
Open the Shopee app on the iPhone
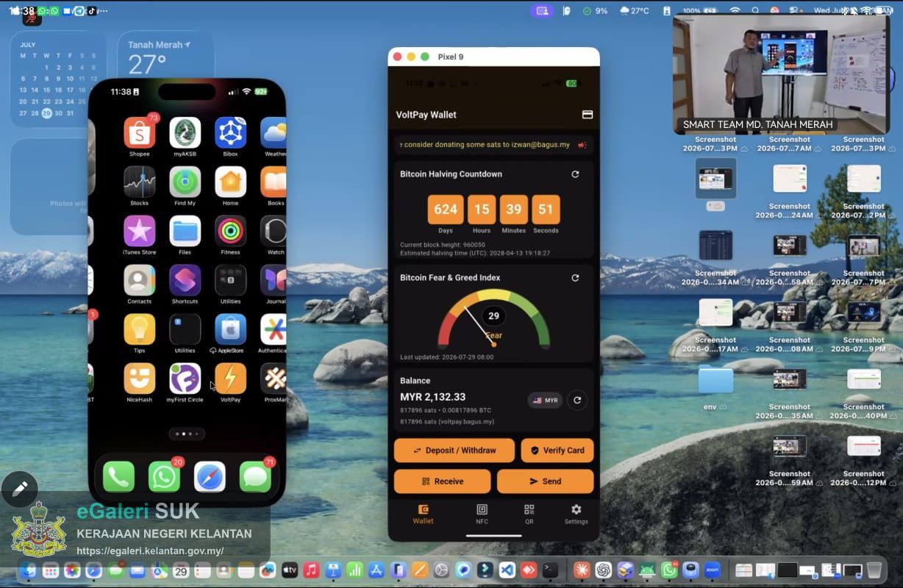click(x=139, y=133)
